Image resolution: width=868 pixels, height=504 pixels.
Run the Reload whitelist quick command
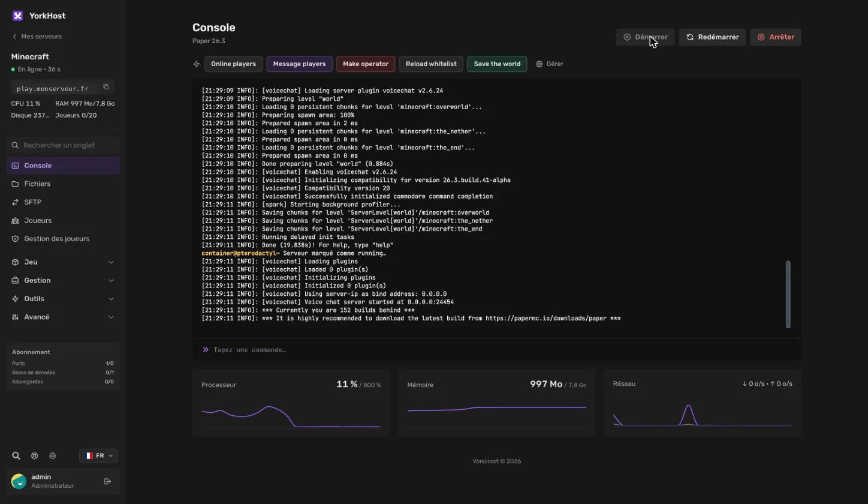pyautogui.click(x=431, y=64)
